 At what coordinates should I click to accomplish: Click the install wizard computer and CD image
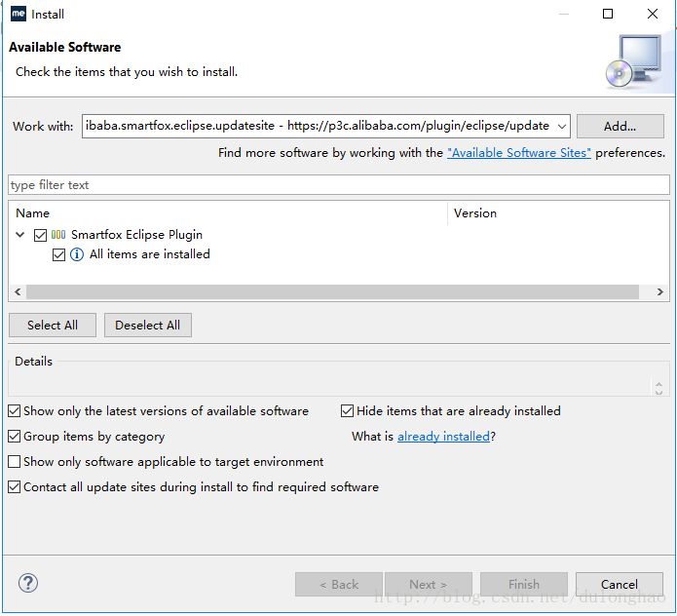[x=634, y=60]
